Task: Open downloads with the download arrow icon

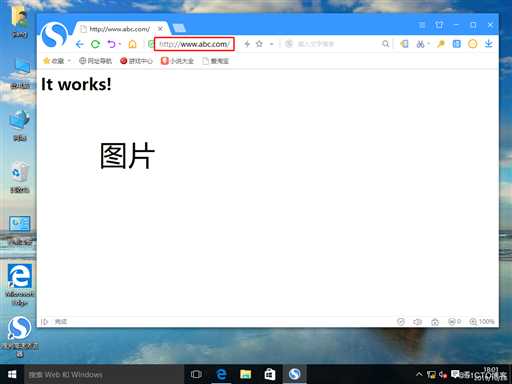Action: coord(489,44)
